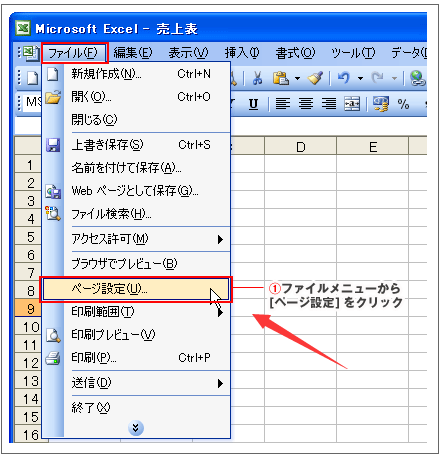Choose 印刷プレビュー(V) entry

pos(137,335)
